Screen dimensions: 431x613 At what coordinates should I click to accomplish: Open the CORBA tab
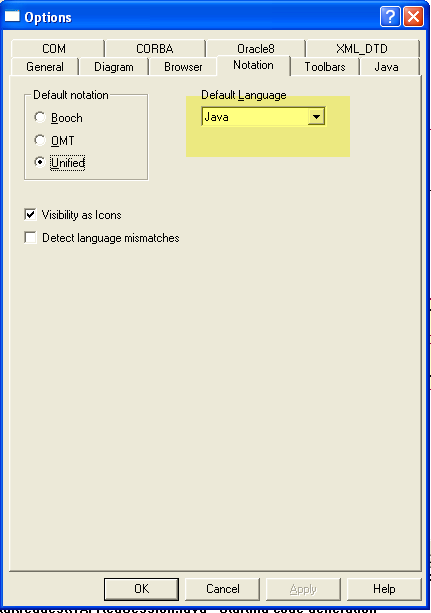point(155,49)
